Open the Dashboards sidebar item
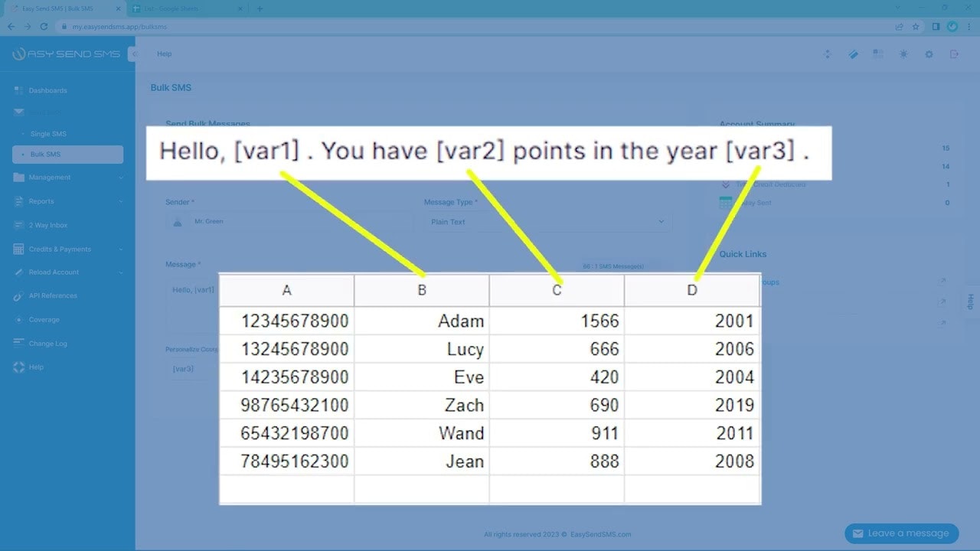Viewport: 980px width, 551px height. [67, 90]
